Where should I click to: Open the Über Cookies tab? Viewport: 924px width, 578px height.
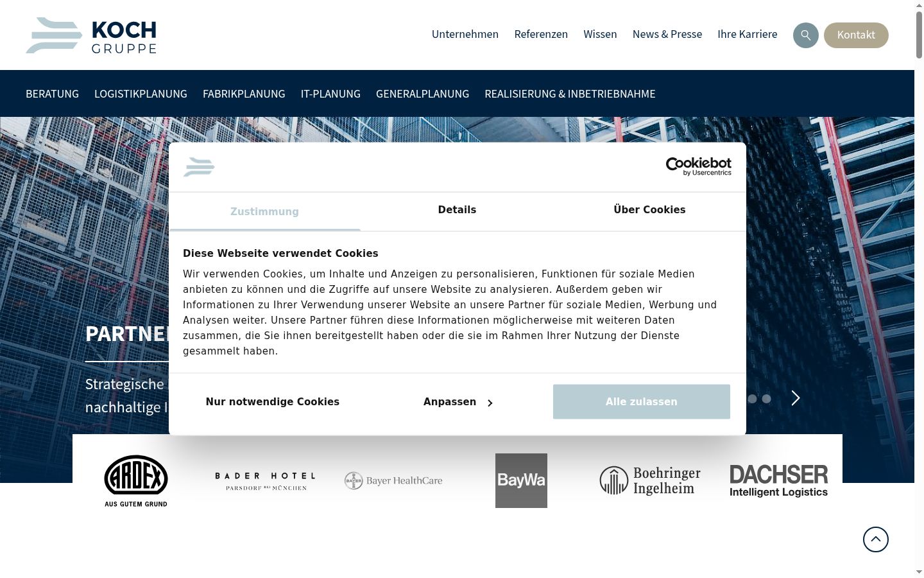click(x=649, y=210)
